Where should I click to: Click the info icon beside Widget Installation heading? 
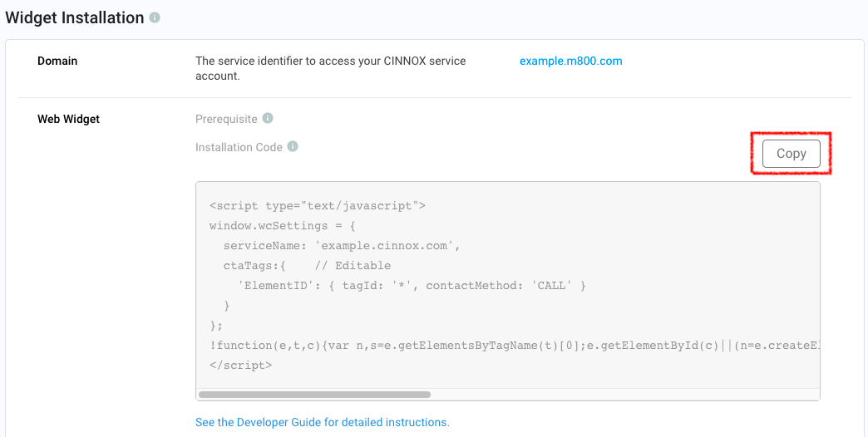[155, 17]
